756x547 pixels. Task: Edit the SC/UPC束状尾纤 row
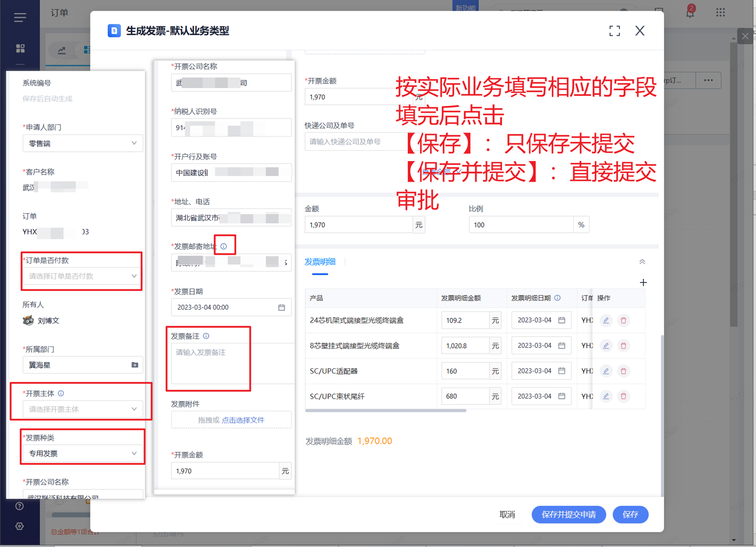click(x=606, y=396)
